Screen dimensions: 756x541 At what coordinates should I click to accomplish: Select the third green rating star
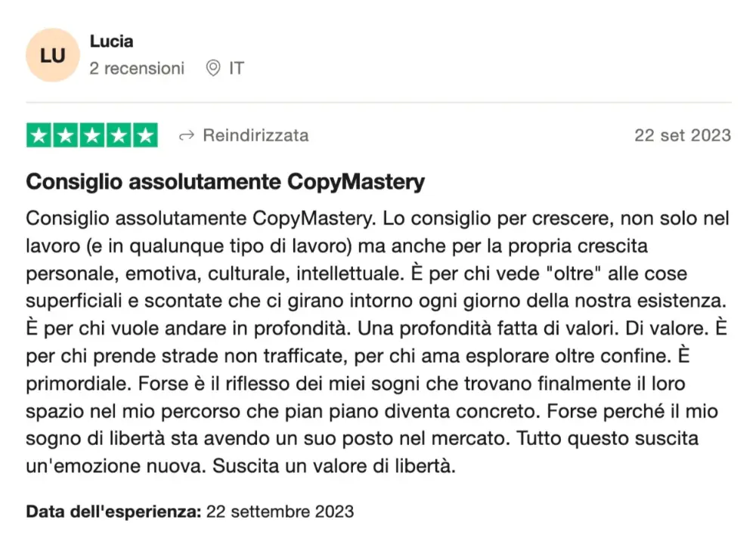(92, 135)
